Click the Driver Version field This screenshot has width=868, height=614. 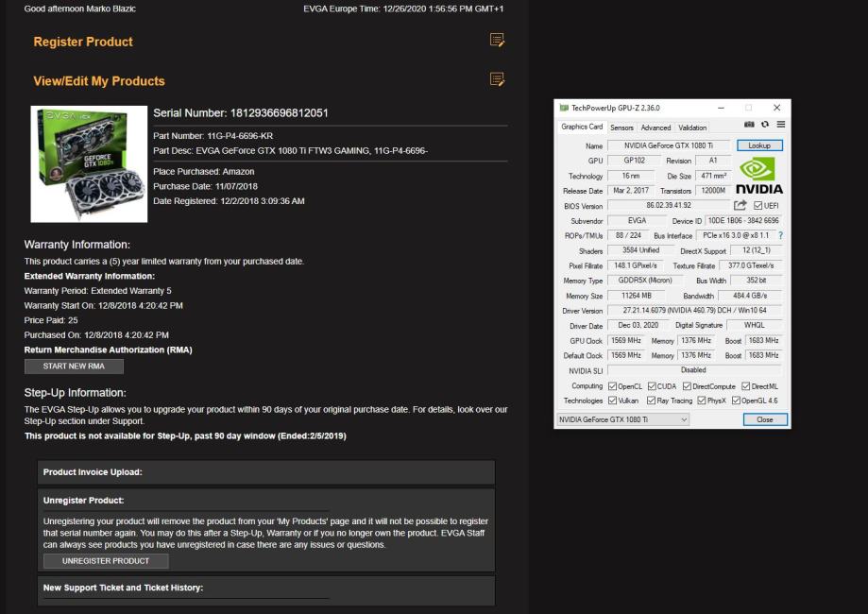(x=695, y=311)
